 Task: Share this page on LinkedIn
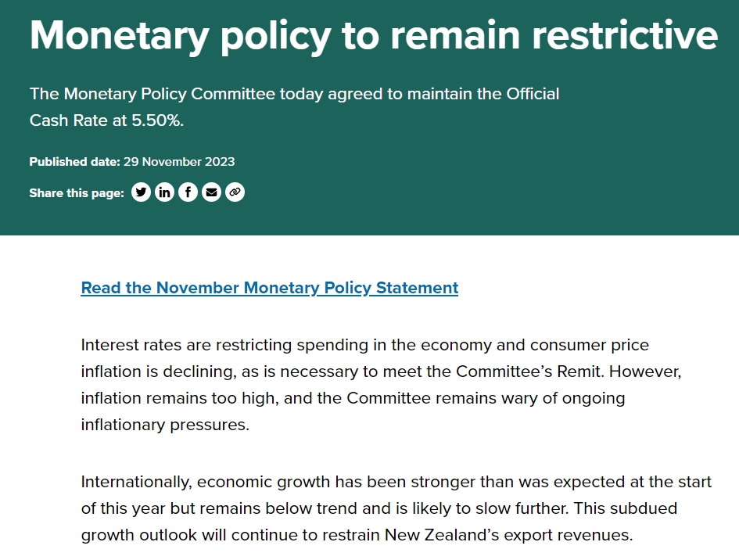pyautogui.click(x=164, y=192)
